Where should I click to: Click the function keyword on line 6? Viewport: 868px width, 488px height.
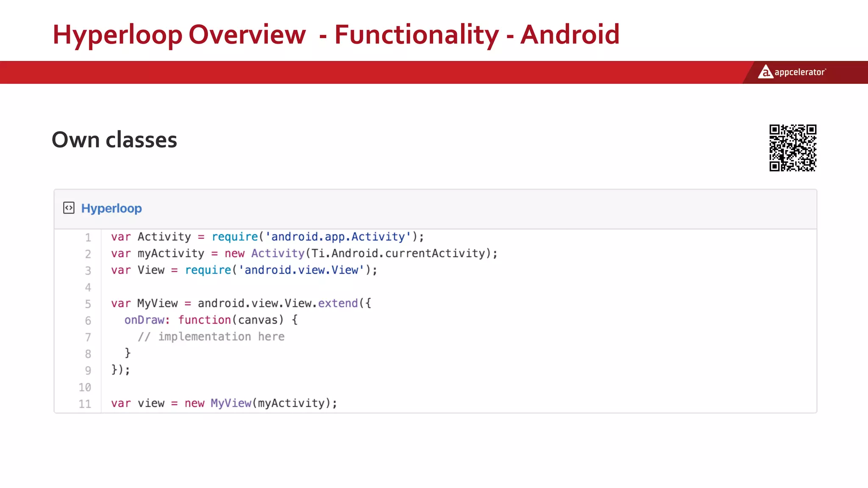point(204,320)
